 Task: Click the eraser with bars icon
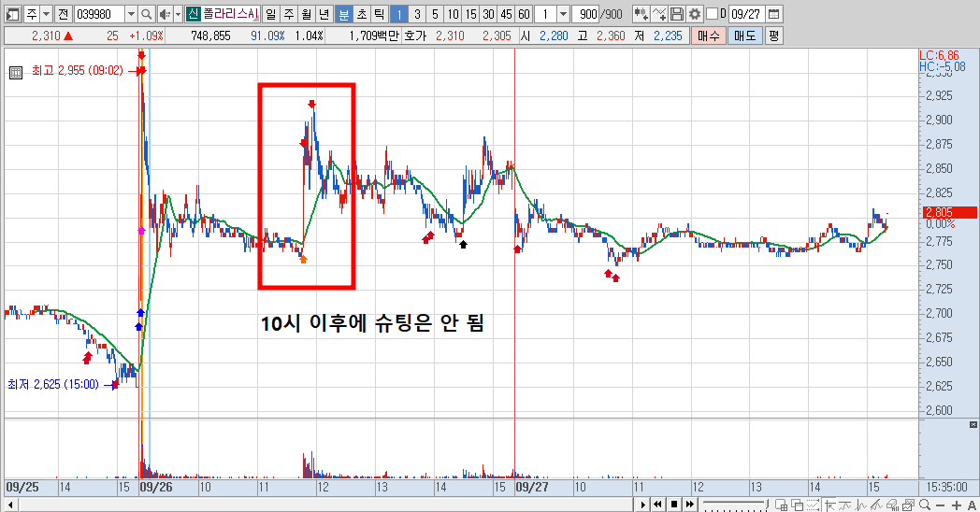(x=892, y=505)
